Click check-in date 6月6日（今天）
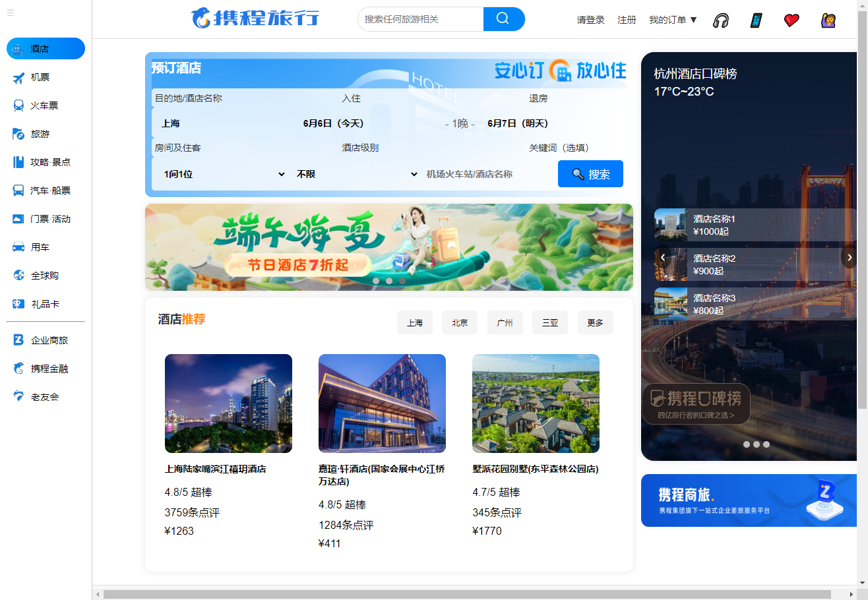 [x=333, y=123]
